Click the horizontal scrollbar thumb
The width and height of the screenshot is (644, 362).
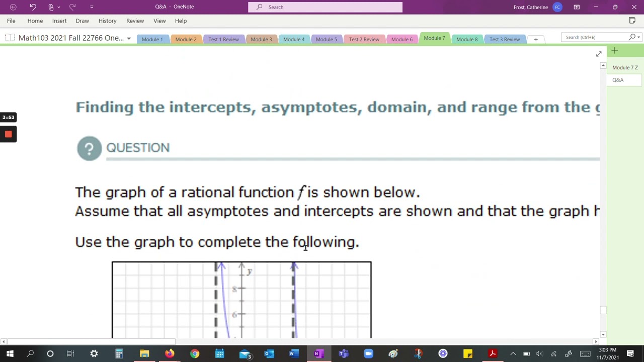(x=91, y=342)
